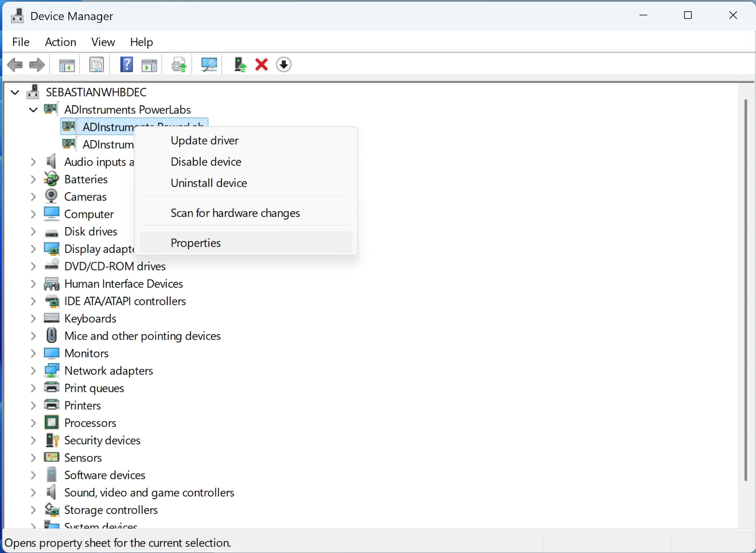Screen dimensions: 756x553
Task: Open the Properties sheet toolbar icon
Action: 96,65
